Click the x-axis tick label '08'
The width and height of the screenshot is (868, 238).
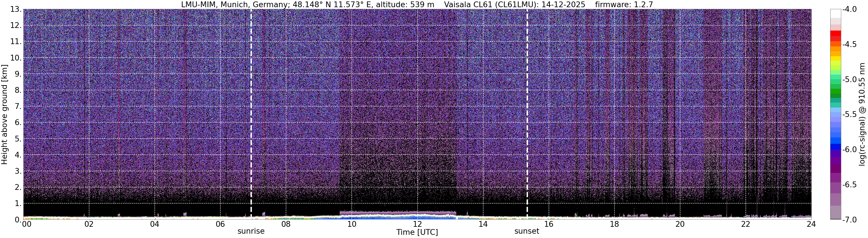(x=286, y=224)
